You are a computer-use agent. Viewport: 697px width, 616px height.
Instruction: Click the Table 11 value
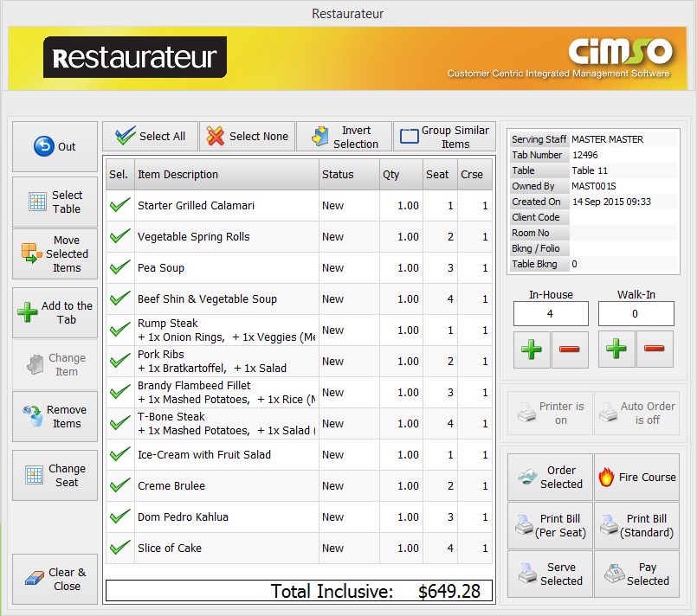pos(590,170)
